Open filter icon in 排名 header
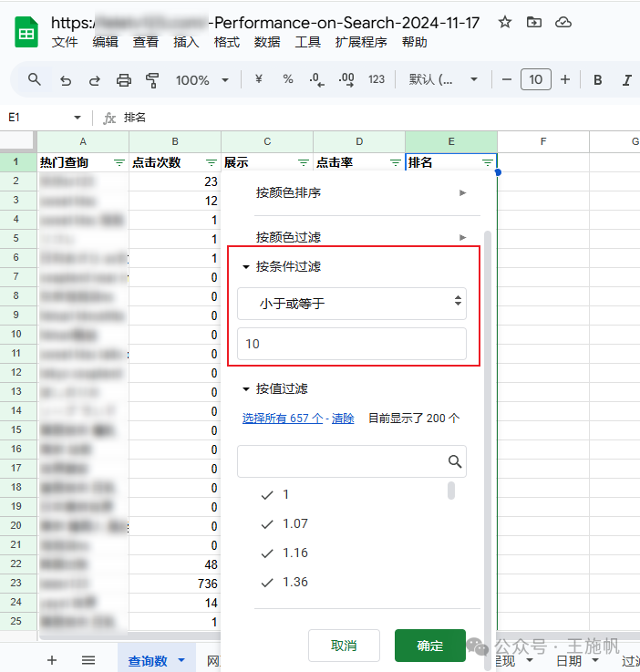Viewport: 640px width, 672px height. (x=487, y=162)
